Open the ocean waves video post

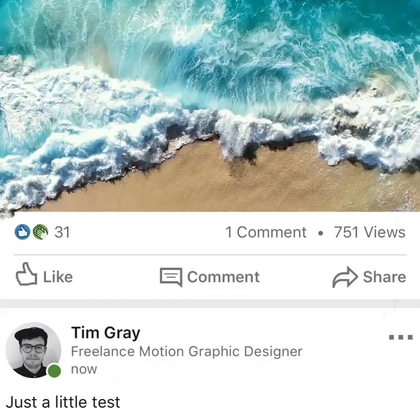pos(210,106)
